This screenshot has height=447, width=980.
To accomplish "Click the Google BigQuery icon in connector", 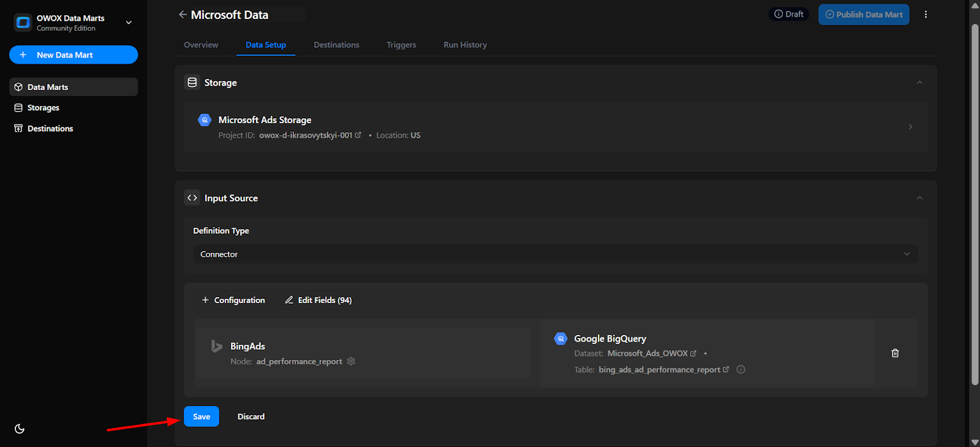I will [560, 339].
